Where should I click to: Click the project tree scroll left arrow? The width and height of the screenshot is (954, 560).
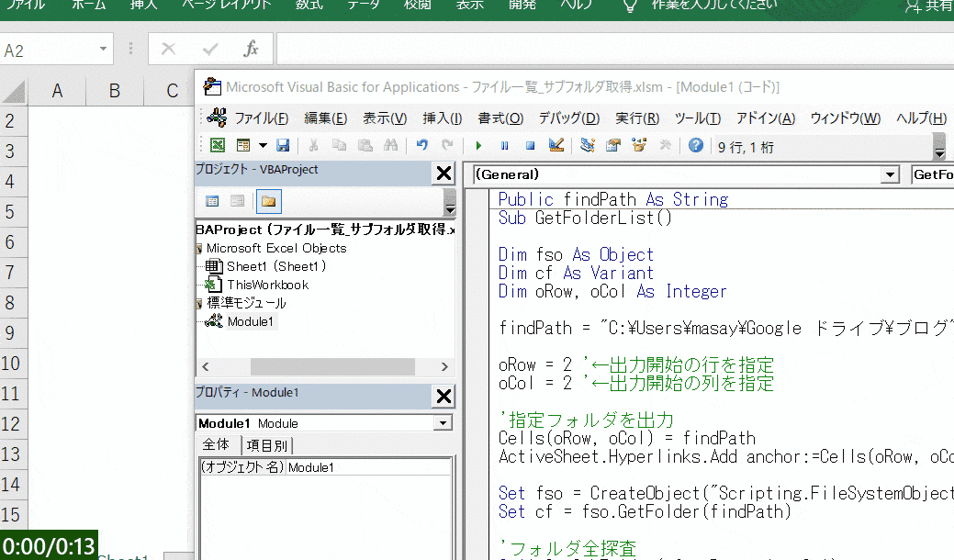click(x=206, y=366)
